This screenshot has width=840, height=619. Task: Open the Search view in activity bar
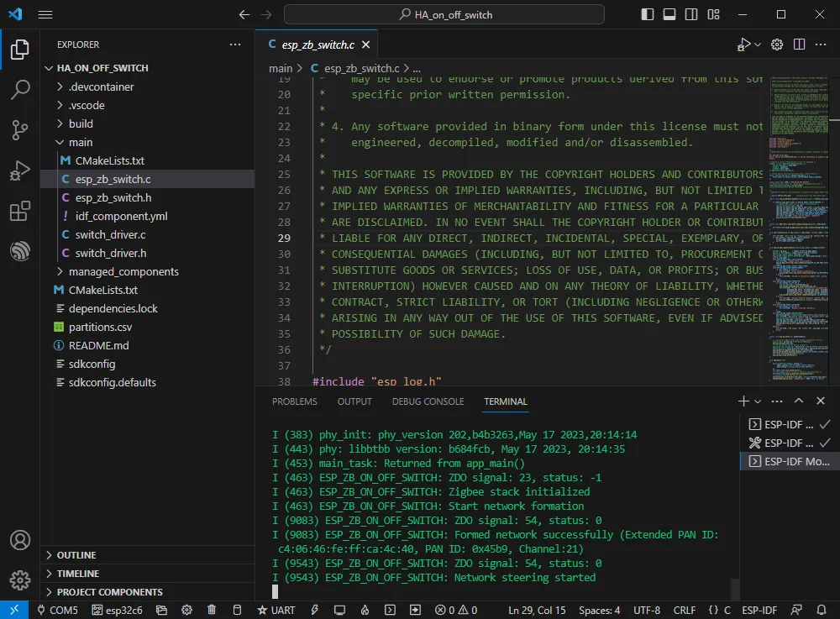click(19, 90)
